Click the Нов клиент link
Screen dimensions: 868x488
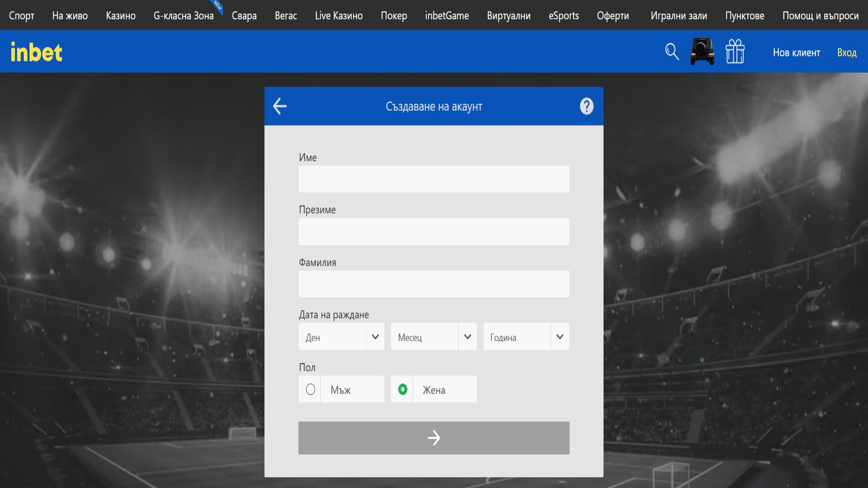click(x=796, y=52)
